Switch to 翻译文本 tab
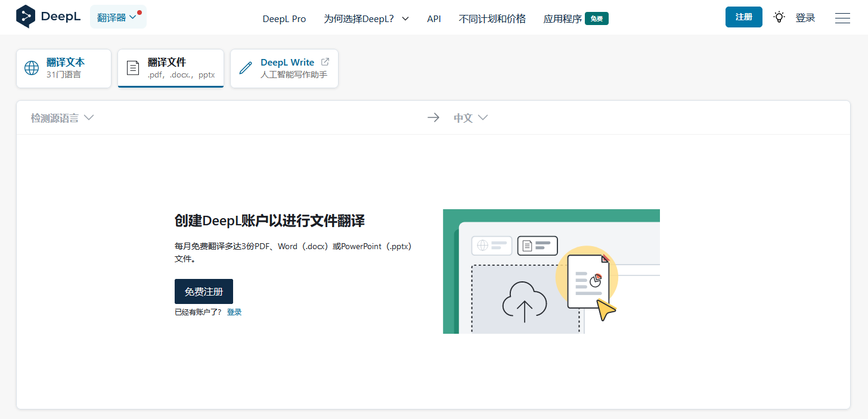 click(64, 68)
